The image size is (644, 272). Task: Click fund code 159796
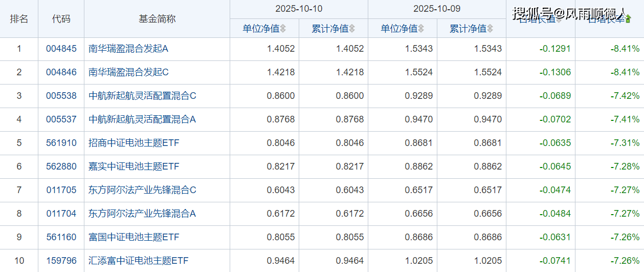(61, 261)
